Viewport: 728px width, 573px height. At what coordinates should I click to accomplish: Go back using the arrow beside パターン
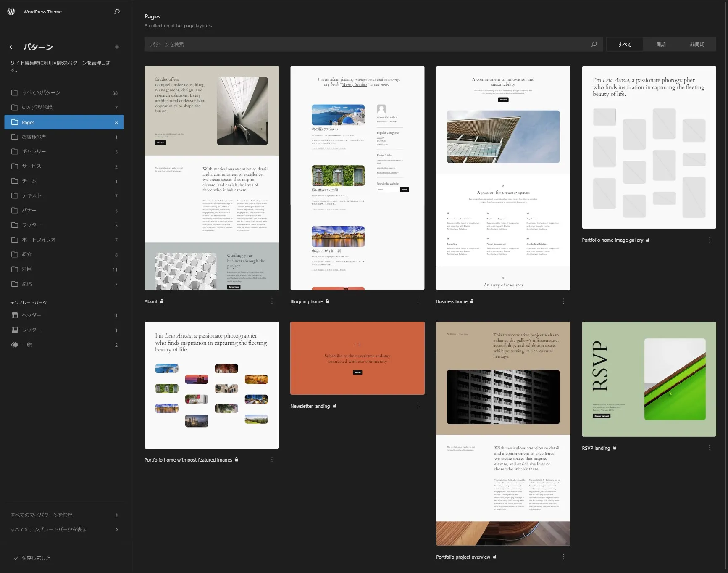coord(11,47)
